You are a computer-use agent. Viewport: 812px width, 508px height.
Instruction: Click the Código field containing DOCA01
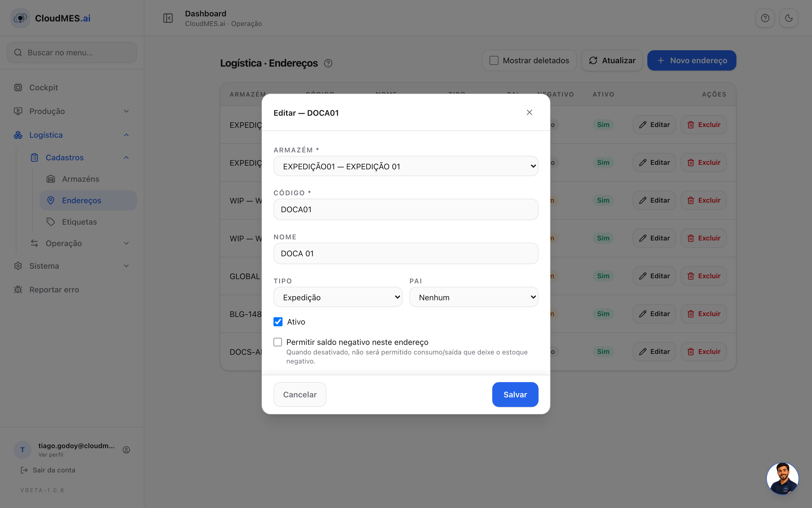click(x=406, y=209)
